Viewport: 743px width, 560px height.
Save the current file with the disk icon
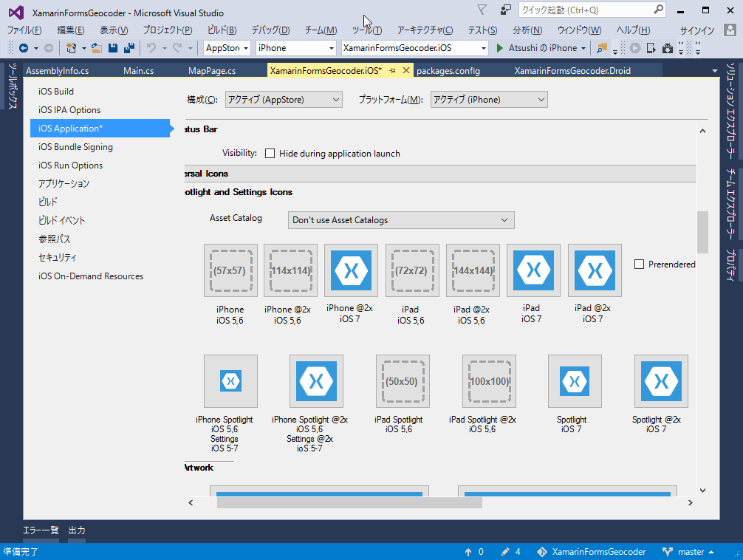[x=113, y=48]
